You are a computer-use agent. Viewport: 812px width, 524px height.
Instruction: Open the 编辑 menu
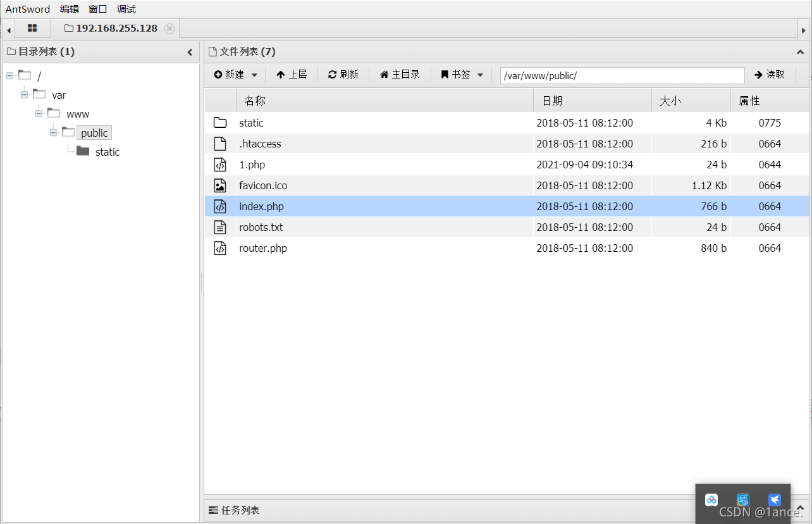70,9
